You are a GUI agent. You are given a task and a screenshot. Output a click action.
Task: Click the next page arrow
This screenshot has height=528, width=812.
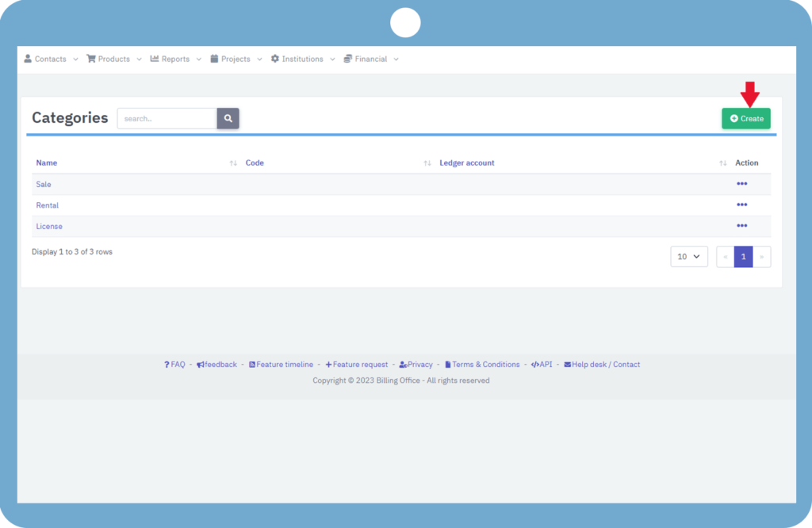pos(761,257)
